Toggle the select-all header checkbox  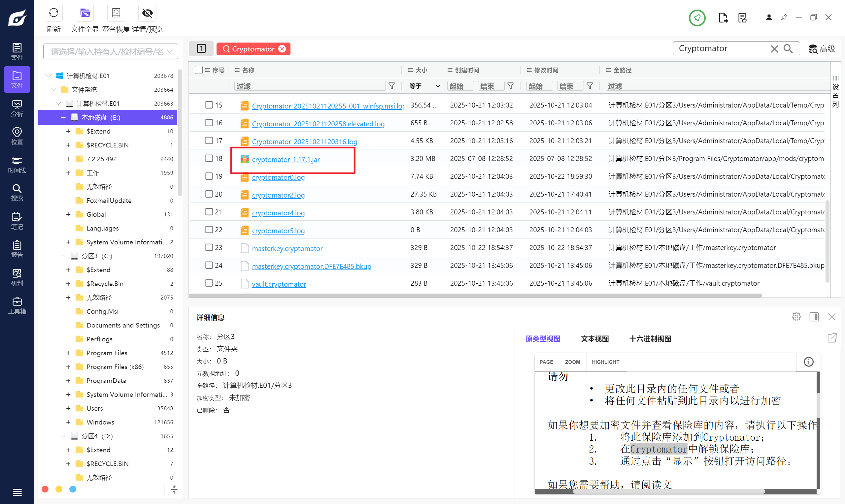tap(198, 70)
